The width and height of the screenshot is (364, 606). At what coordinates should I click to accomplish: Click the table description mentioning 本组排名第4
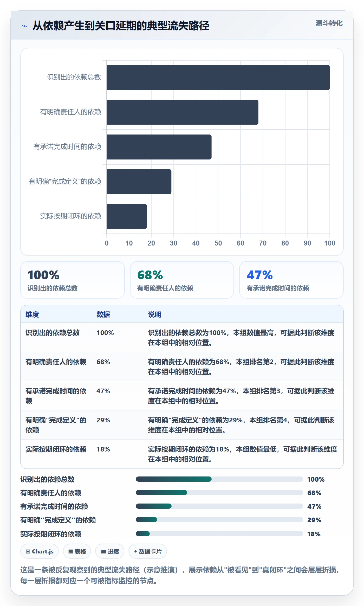coord(241,425)
